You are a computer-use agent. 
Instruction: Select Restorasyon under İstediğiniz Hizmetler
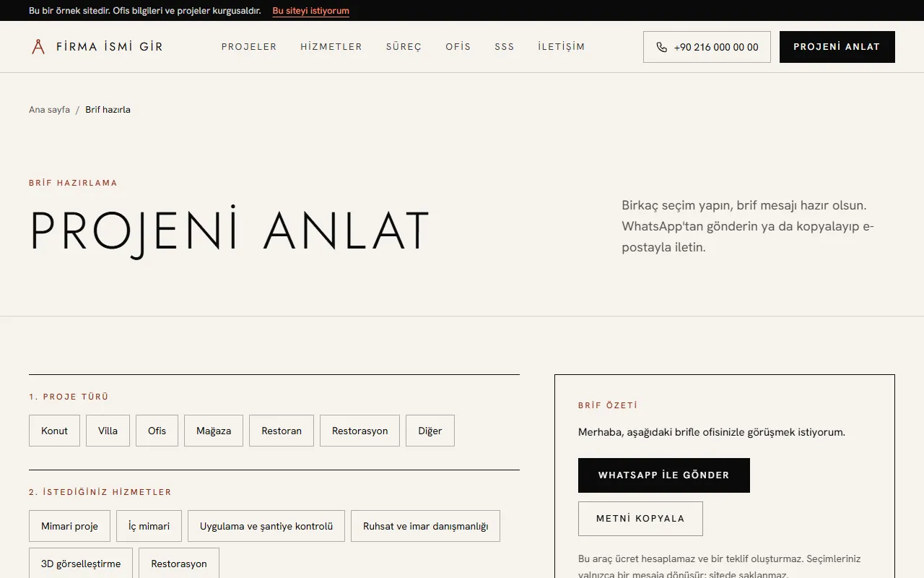tap(179, 564)
